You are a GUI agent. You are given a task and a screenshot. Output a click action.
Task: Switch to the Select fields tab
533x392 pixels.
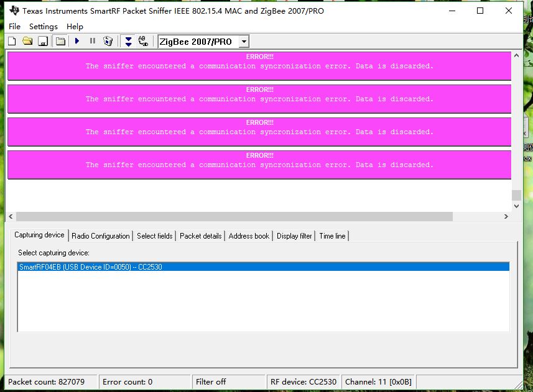point(155,236)
